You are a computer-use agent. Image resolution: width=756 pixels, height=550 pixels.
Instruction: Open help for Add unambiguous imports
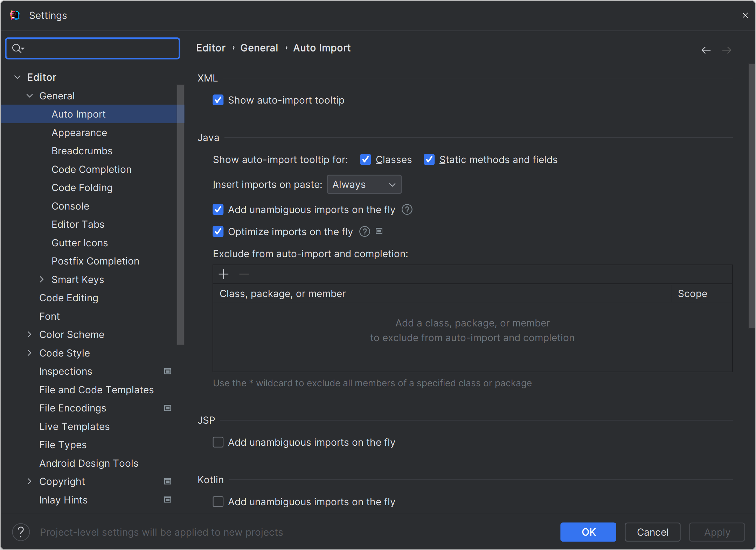pyautogui.click(x=407, y=210)
